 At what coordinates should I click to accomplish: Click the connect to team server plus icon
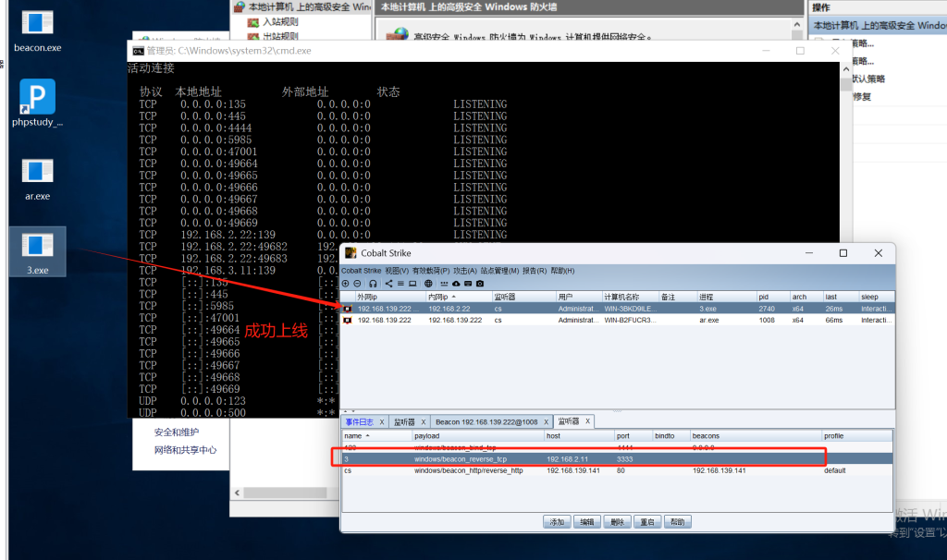tap(346, 284)
